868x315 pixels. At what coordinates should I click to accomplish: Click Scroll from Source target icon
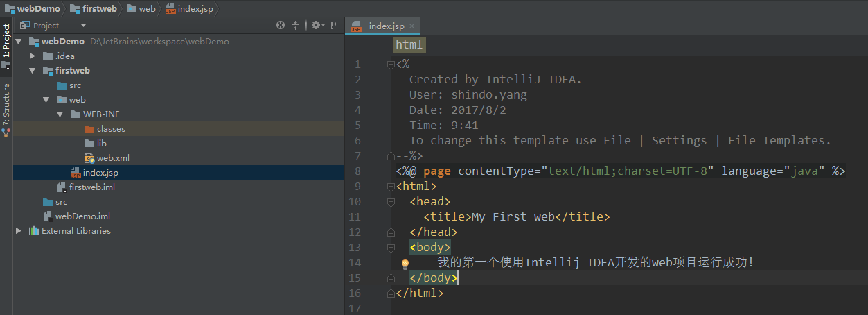click(x=281, y=25)
